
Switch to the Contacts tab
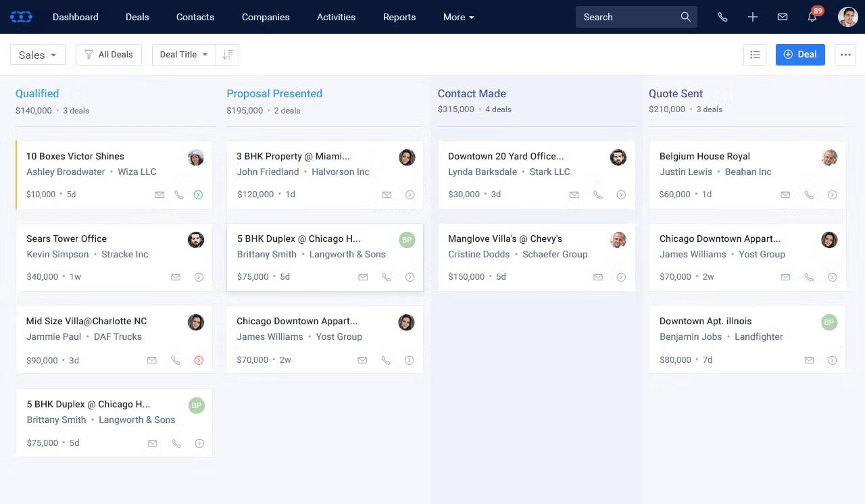coord(195,17)
